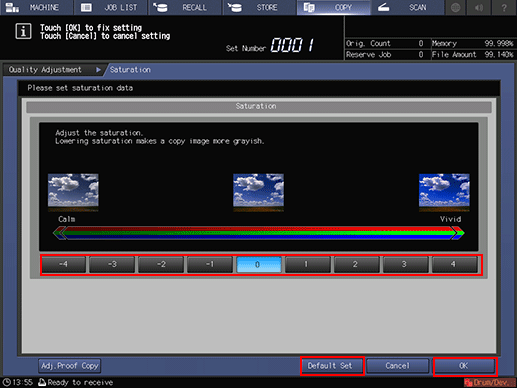
Task: Go back to Quality Adjustment breadcrumb
Action: click(x=53, y=70)
